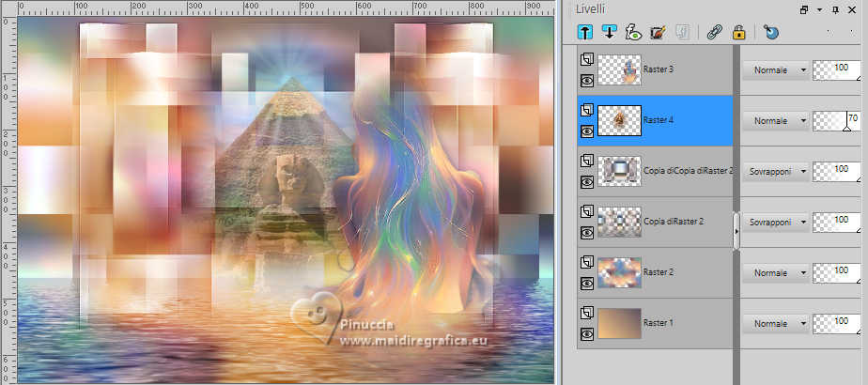Screen dimensions: 868x385
Task: Hide the Raster 2 layer
Action: click(x=587, y=284)
